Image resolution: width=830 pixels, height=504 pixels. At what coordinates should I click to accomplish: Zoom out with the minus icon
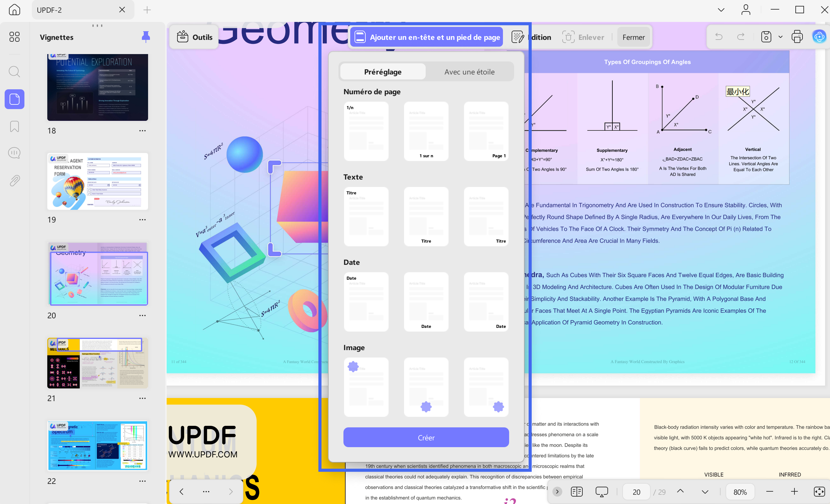point(770,492)
